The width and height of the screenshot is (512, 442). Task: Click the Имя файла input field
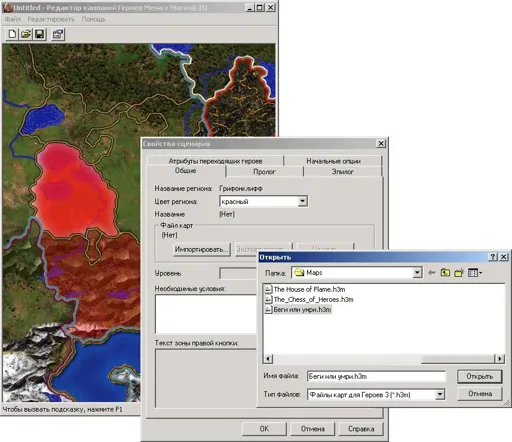(x=376, y=376)
